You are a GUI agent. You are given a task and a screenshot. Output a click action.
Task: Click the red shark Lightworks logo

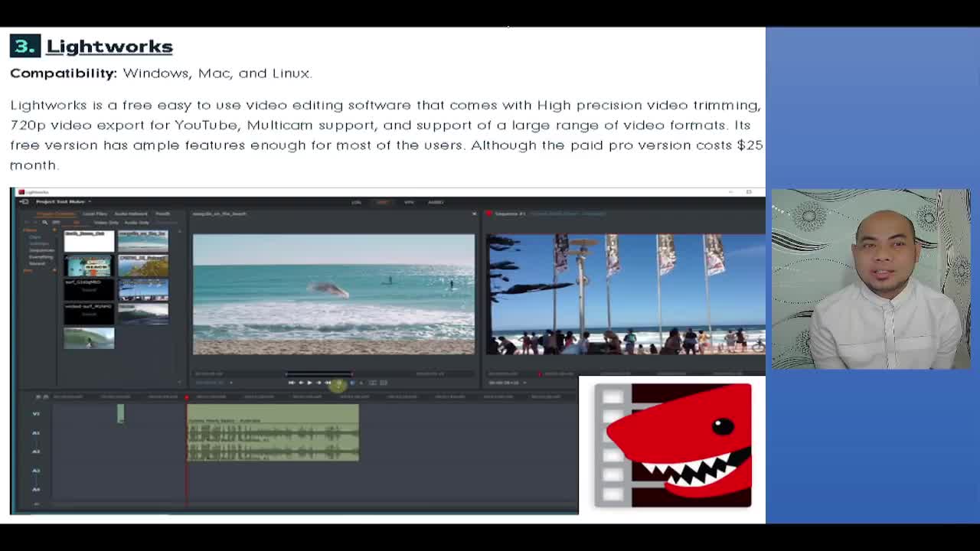pyautogui.click(x=672, y=445)
